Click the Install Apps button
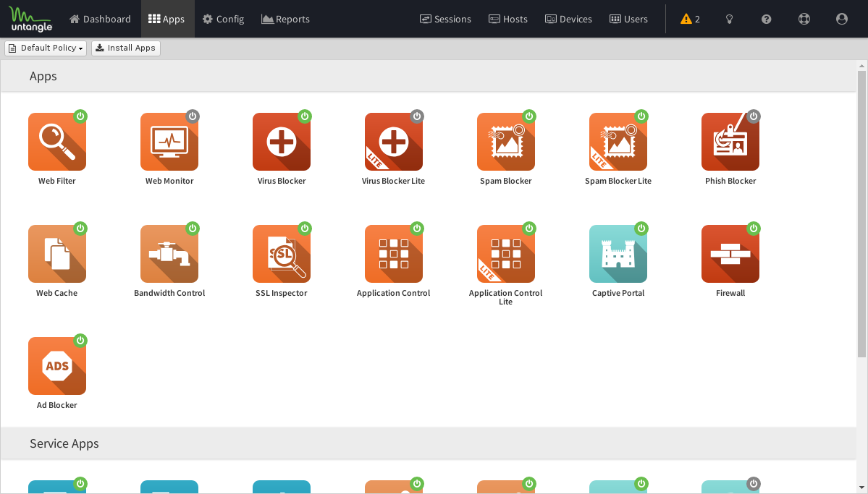The width and height of the screenshot is (868, 494). 125,48
